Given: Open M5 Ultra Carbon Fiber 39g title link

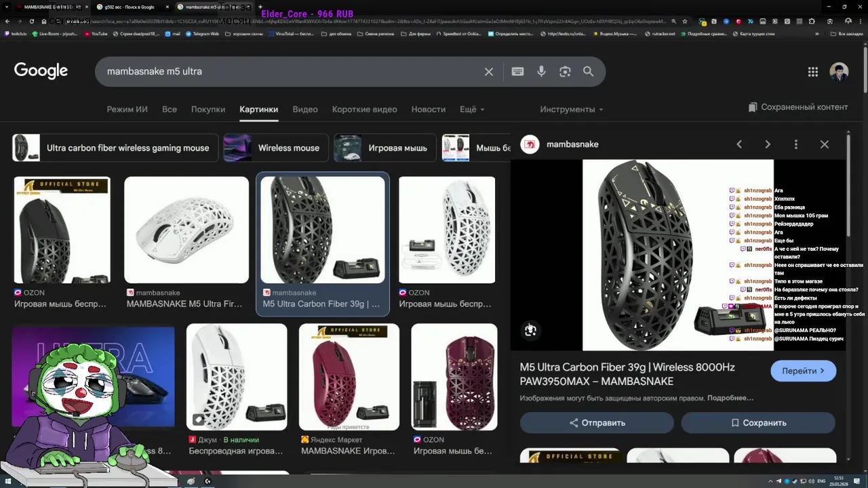Looking at the screenshot, I should tap(627, 374).
